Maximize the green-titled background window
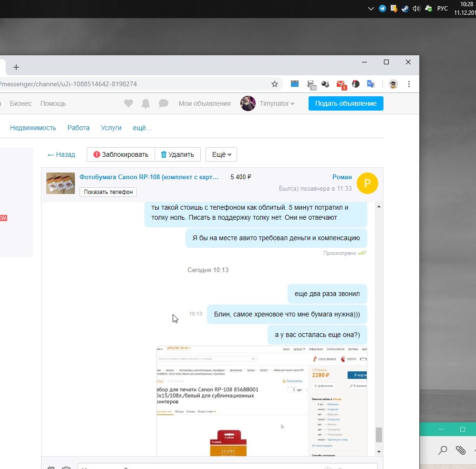476x469 pixels. pos(462,429)
